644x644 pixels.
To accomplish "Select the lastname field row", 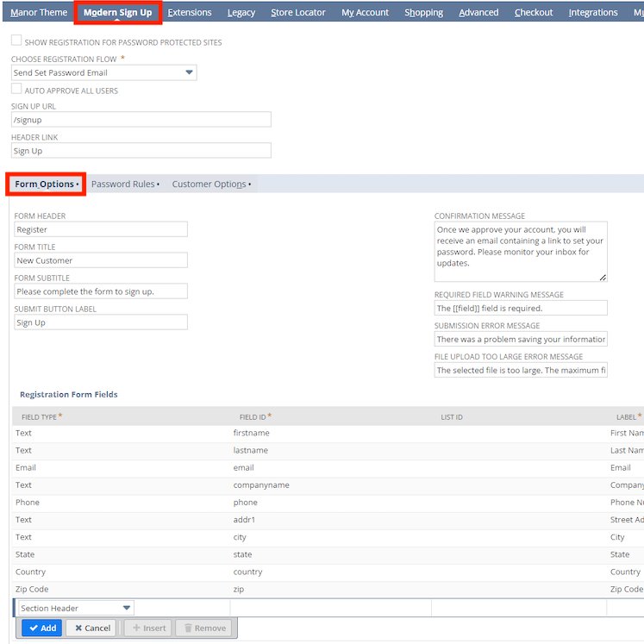I will (328, 450).
